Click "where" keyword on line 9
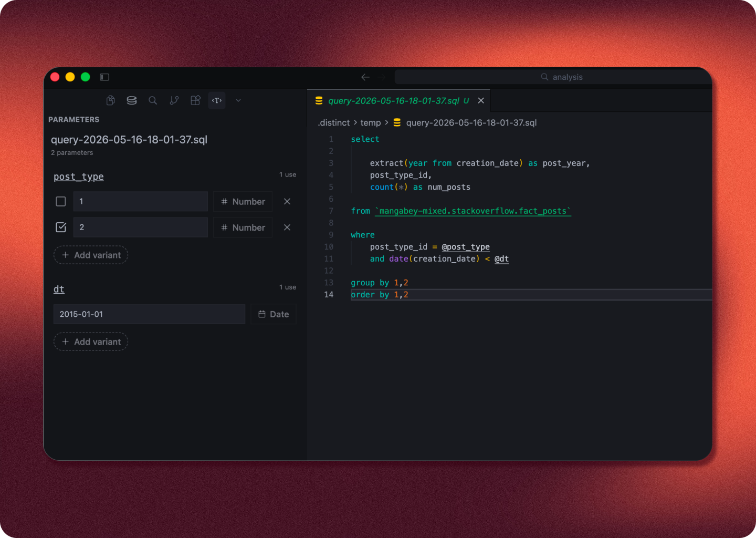The image size is (756, 538). (363, 235)
